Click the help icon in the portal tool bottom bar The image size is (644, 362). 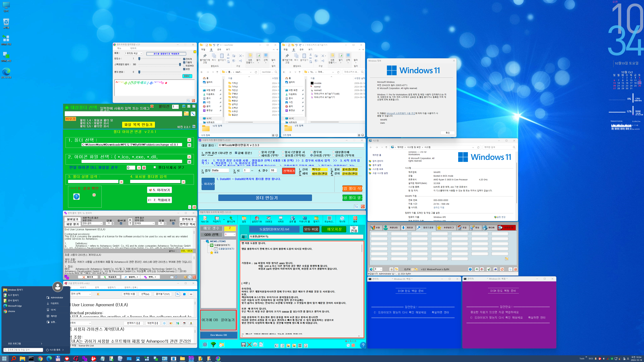[x=470, y=269]
